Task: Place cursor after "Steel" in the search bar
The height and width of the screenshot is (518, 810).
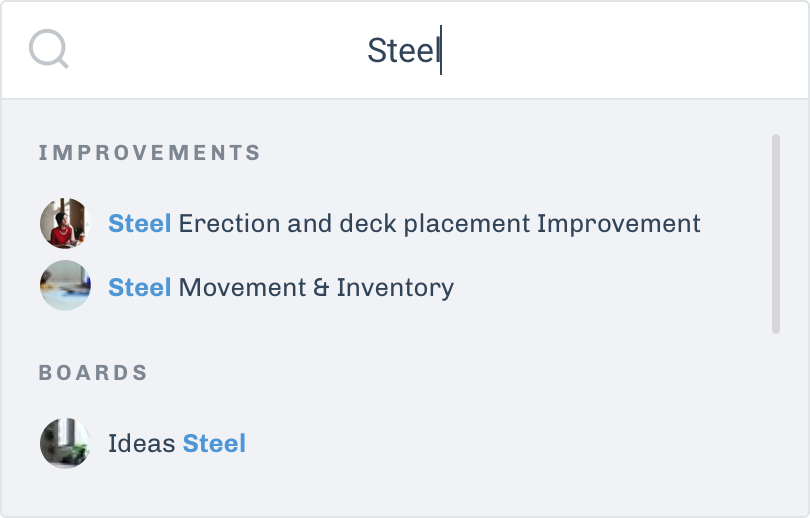Action: (441, 50)
